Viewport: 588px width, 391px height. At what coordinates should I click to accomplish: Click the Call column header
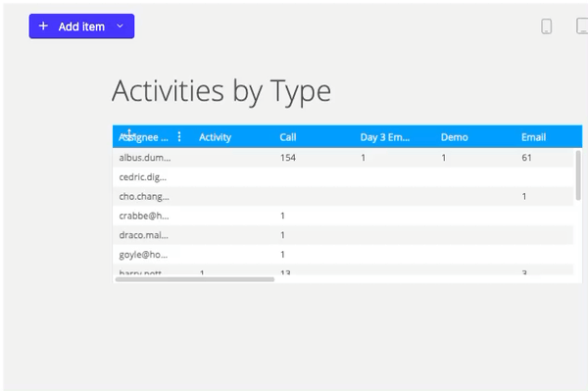[x=288, y=137]
